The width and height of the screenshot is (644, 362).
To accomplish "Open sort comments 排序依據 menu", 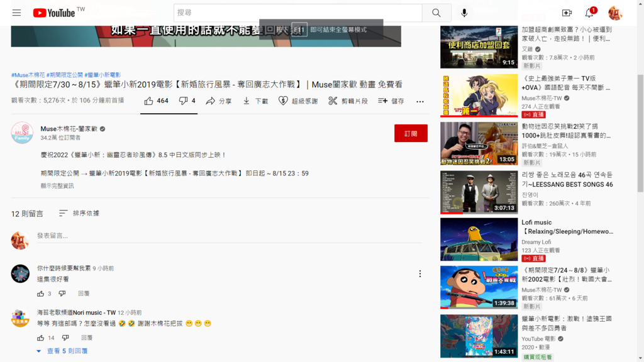I will (x=79, y=213).
